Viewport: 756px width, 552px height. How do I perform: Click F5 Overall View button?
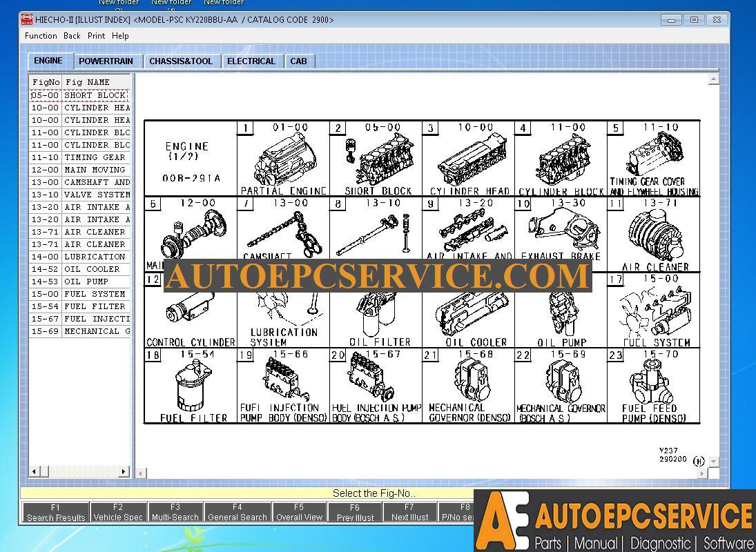[299, 512]
